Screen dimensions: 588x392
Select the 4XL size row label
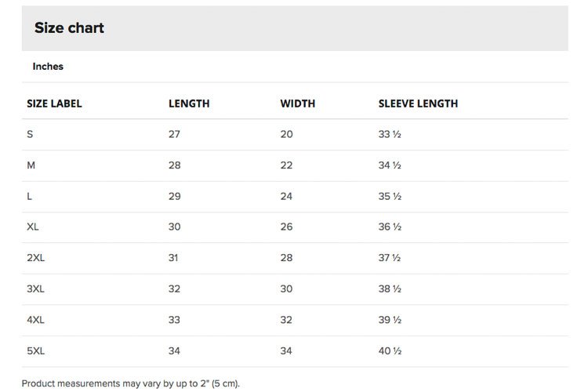tap(35, 320)
